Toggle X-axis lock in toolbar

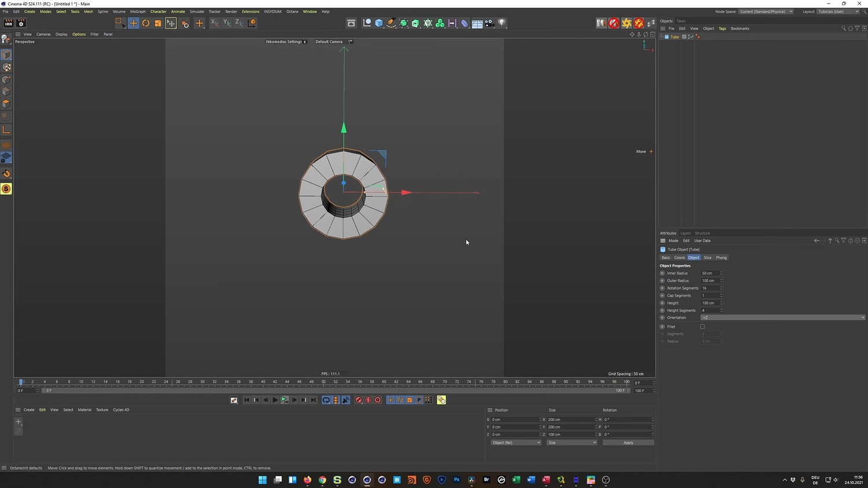click(x=214, y=23)
